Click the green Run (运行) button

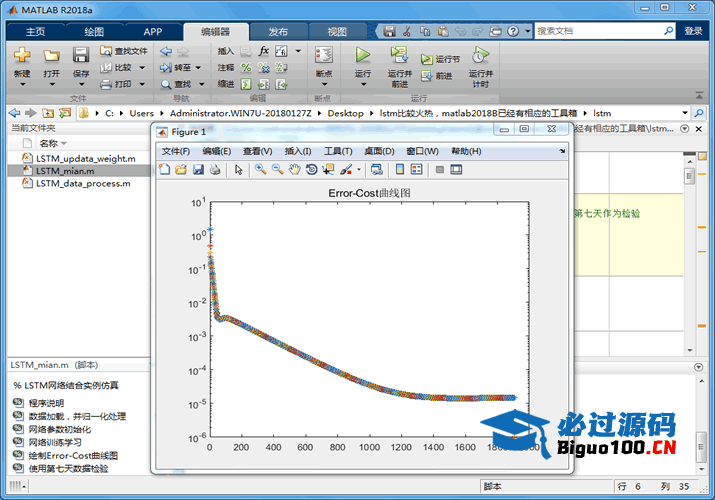tap(362, 56)
